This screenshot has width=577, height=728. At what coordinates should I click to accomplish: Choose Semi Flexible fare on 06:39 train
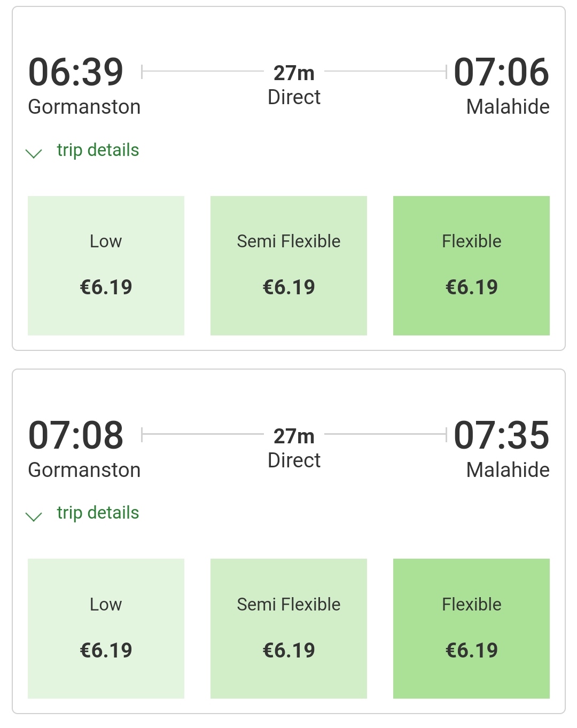tap(288, 265)
